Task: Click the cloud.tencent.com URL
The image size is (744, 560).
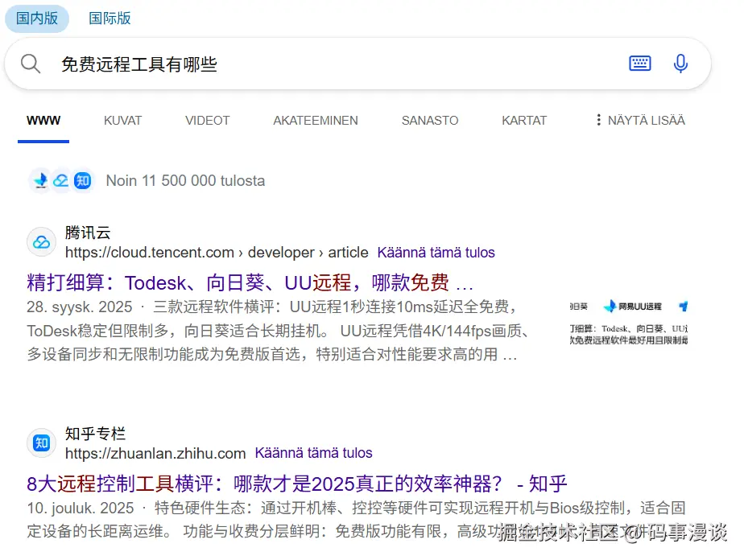Action: tap(217, 253)
